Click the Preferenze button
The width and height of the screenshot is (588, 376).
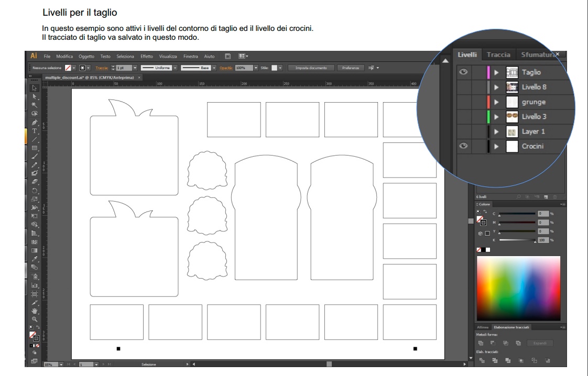tap(351, 68)
